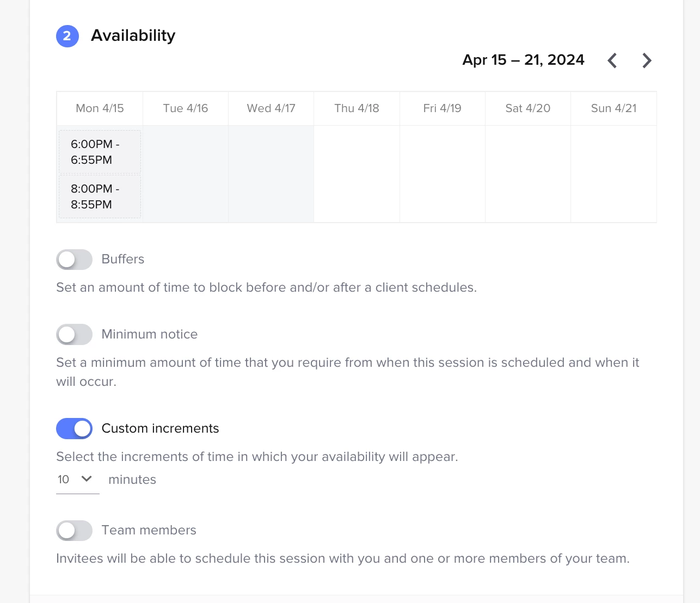Image resolution: width=700 pixels, height=603 pixels.
Task: Click the Tue 4/16 column header
Action: 186,108
